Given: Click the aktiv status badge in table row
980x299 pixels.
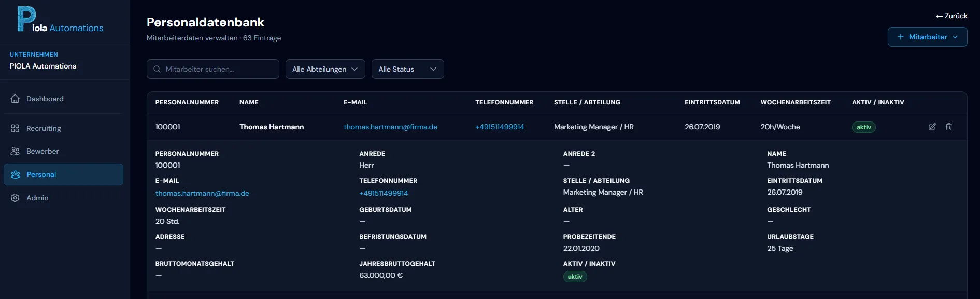Looking at the screenshot, I should [x=863, y=127].
